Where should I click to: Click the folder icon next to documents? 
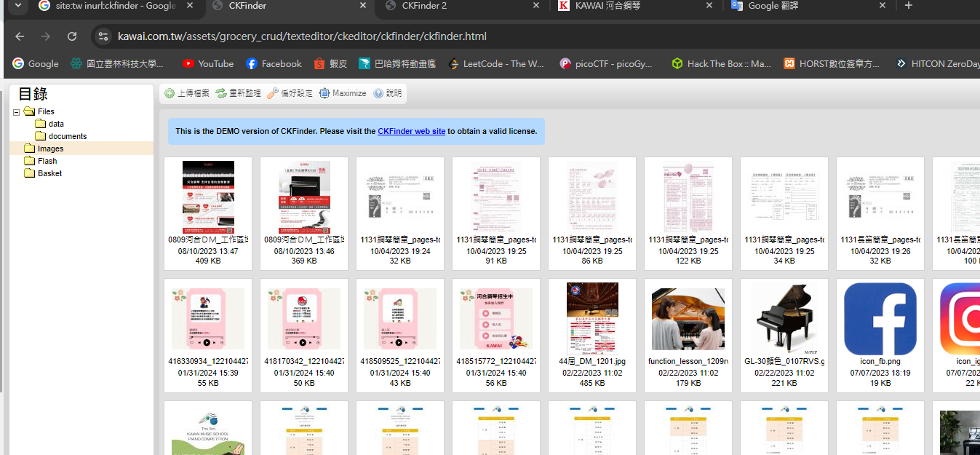pos(40,136)
